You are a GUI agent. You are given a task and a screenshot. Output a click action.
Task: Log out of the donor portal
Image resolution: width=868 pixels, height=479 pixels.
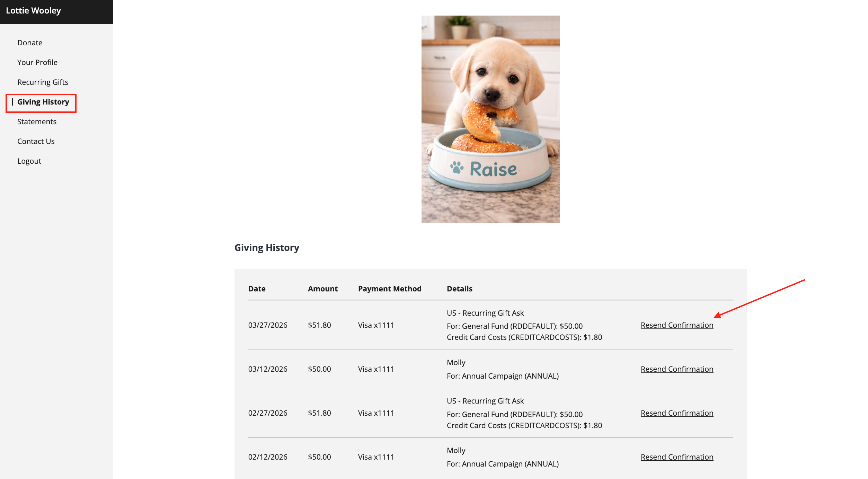(x=29, y=161)
